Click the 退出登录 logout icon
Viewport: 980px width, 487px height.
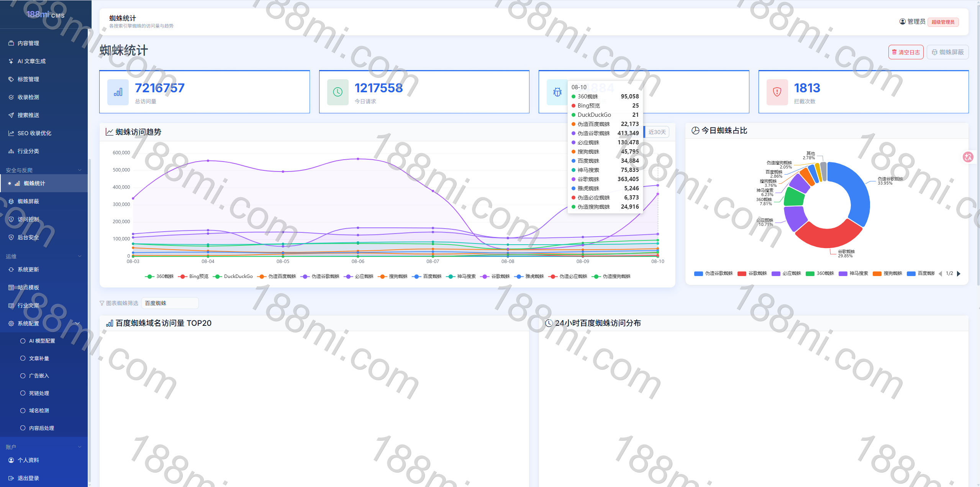pyautogui.click(x=11, y=478)
